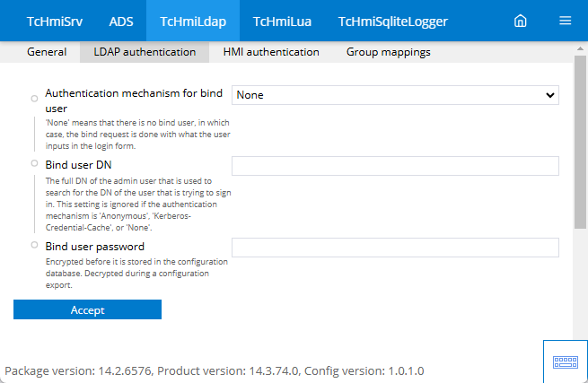Select the TcHmiLdap tab
588x383 pixels.
coord(193,21)
